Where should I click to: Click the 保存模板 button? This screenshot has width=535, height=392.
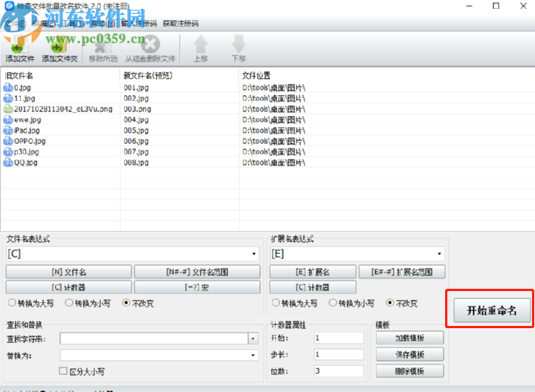click(409, 354)
